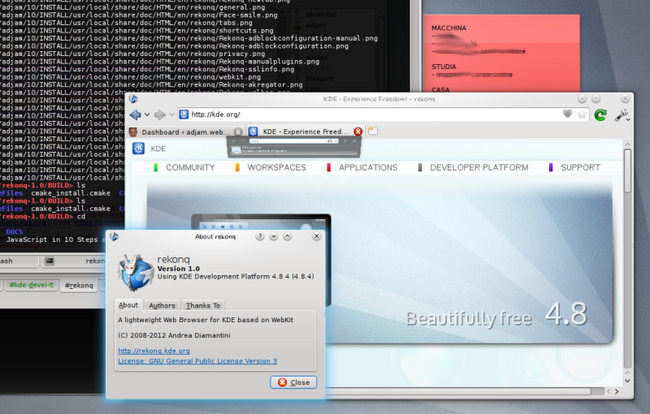Click the horizontal scroll right arrow

617,391
